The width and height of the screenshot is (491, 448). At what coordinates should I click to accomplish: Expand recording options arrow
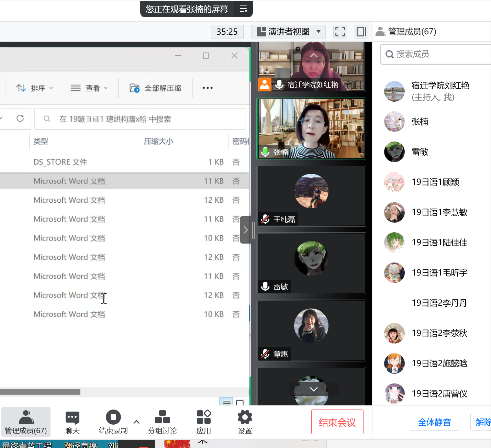(x=136, y=422)
